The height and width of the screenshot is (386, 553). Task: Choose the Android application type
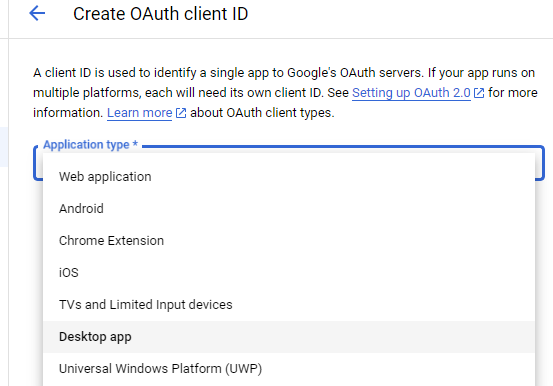click(289, 209)
